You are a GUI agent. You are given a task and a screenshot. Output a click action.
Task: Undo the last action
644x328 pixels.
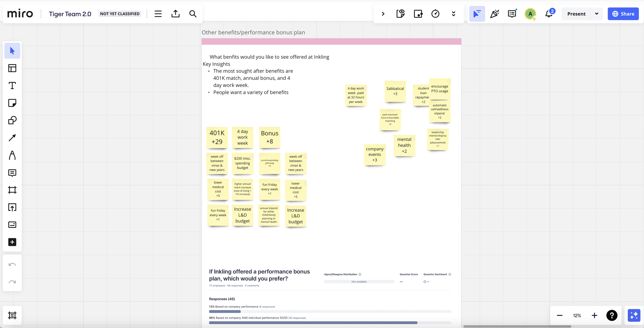pos(12,264)
